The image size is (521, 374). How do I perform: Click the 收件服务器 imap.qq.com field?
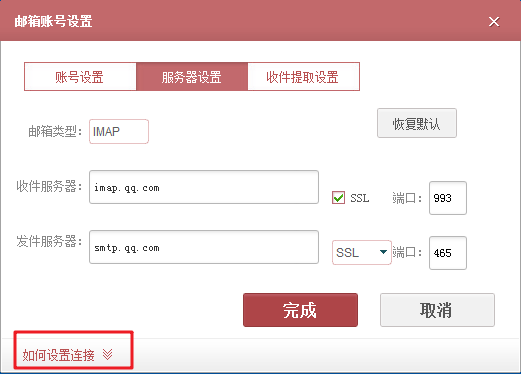click(x=204, y=187)
